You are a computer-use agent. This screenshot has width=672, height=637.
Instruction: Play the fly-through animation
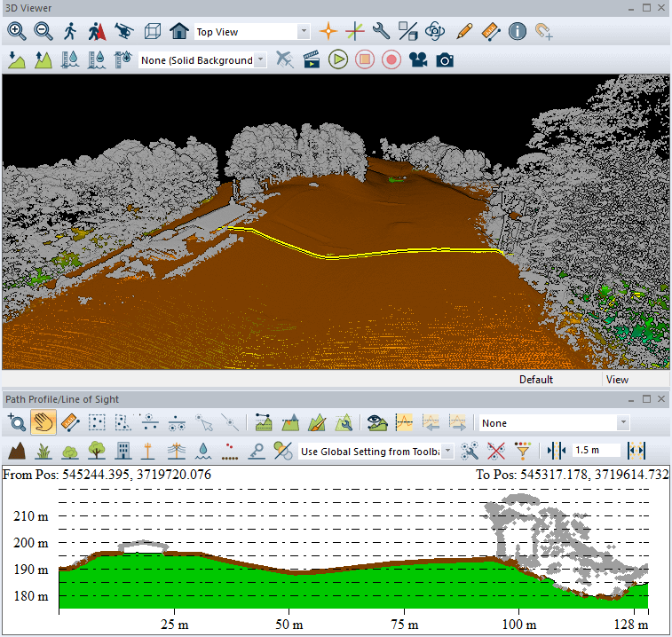338,59
